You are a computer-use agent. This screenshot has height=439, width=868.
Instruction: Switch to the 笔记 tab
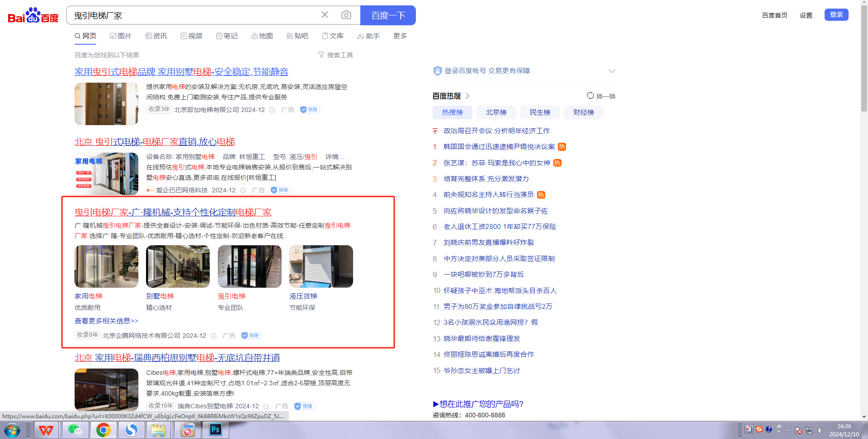point(226,36)
